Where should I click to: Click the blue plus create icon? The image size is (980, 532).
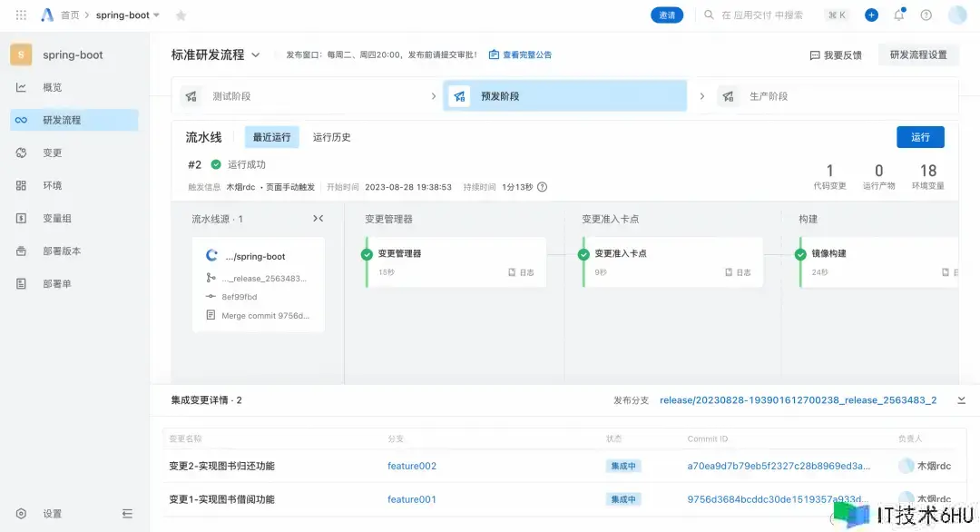pyautogui.click(x=871, y=15)
